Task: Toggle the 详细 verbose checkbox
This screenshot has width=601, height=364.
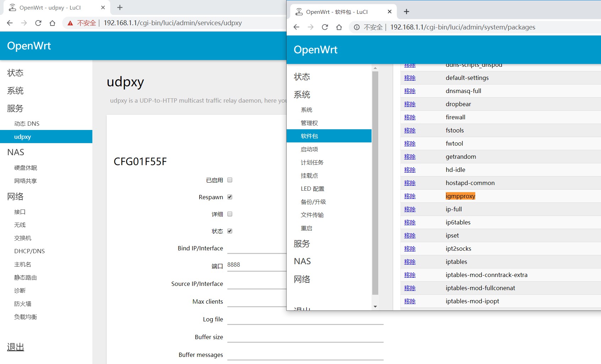Action: point(230,214)
